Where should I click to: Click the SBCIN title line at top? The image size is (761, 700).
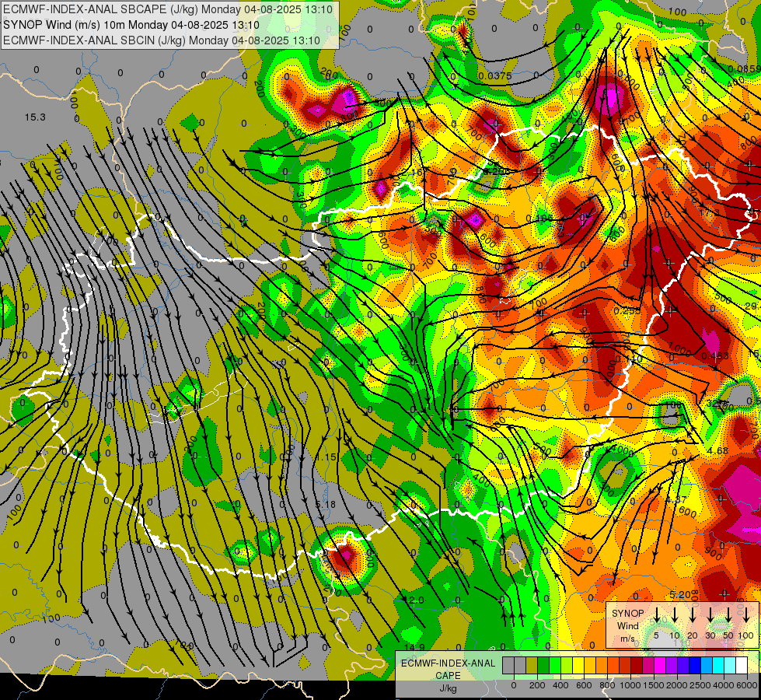click(162, 40)
